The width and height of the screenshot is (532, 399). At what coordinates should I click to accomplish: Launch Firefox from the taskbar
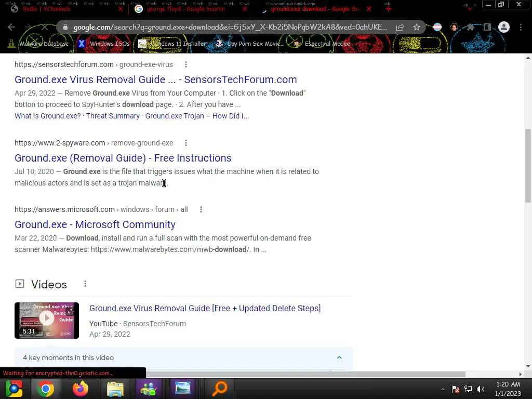pyautogui.click(x=81, y=389)
